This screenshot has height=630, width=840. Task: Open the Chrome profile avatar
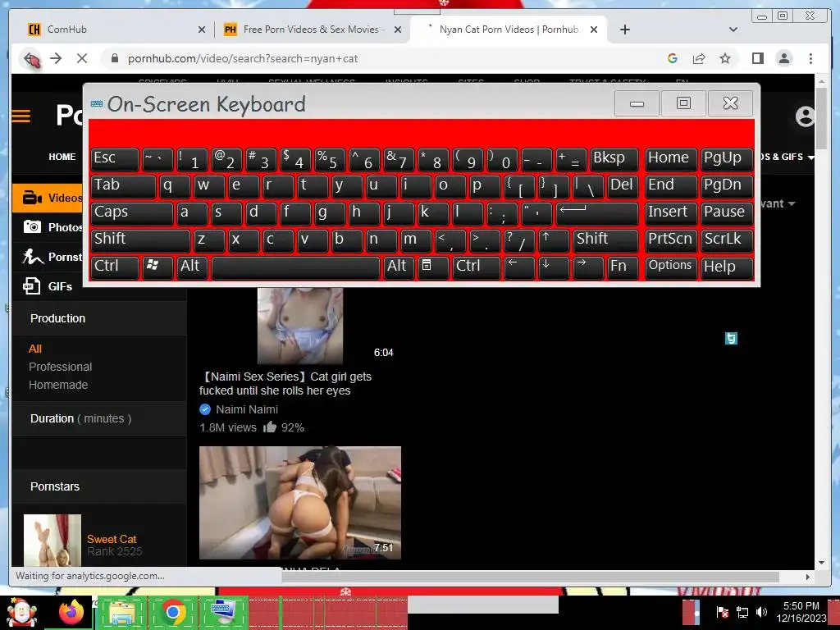(x=783, y=58)
